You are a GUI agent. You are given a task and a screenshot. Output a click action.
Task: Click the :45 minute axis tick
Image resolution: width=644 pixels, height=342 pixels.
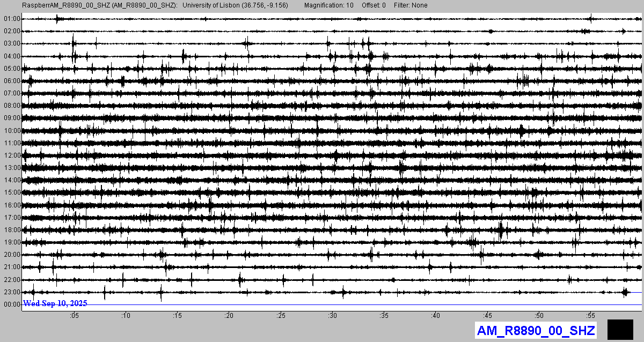click(487, 316)
